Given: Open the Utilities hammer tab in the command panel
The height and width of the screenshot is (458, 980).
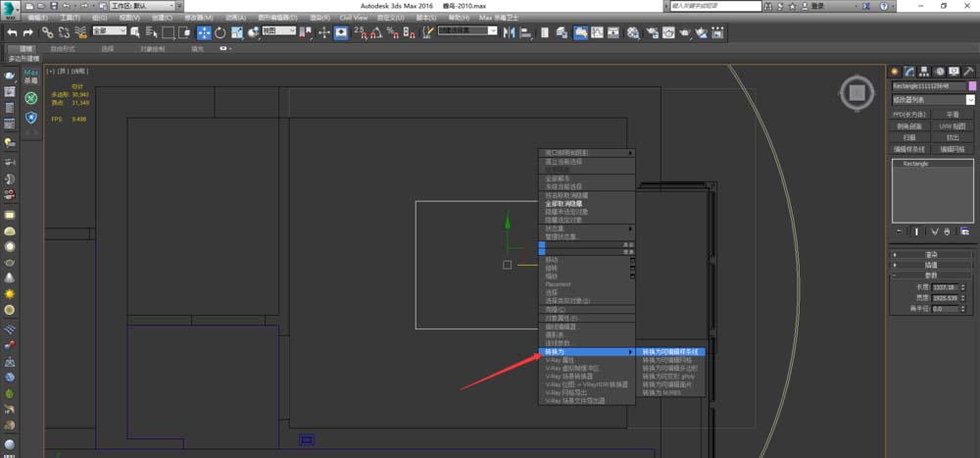Looking at the screenshot, I should point(969,71).
